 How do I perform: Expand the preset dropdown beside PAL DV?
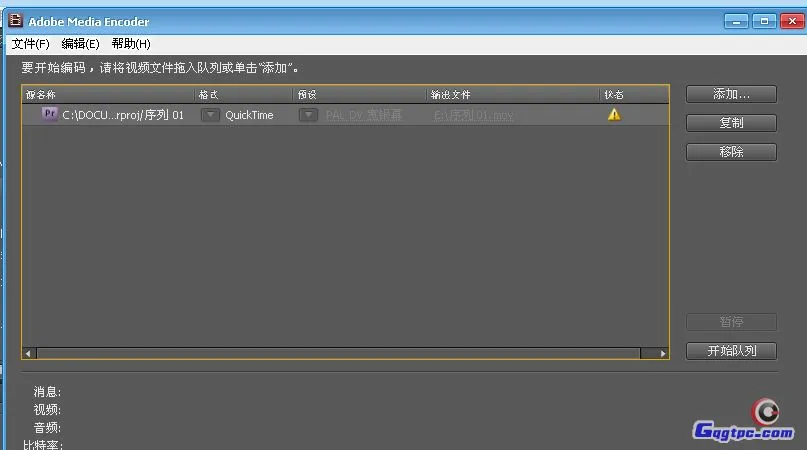(x=309, y=115)
